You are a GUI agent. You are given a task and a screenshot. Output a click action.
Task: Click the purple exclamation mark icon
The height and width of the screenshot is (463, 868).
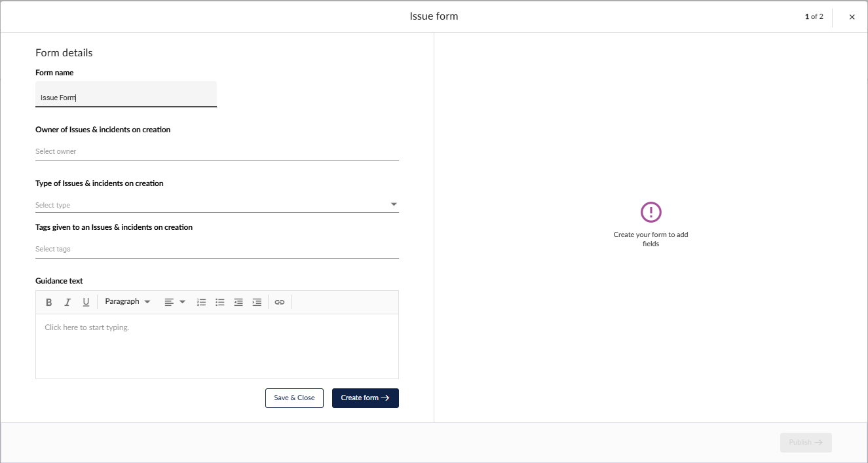click(651, 212)
